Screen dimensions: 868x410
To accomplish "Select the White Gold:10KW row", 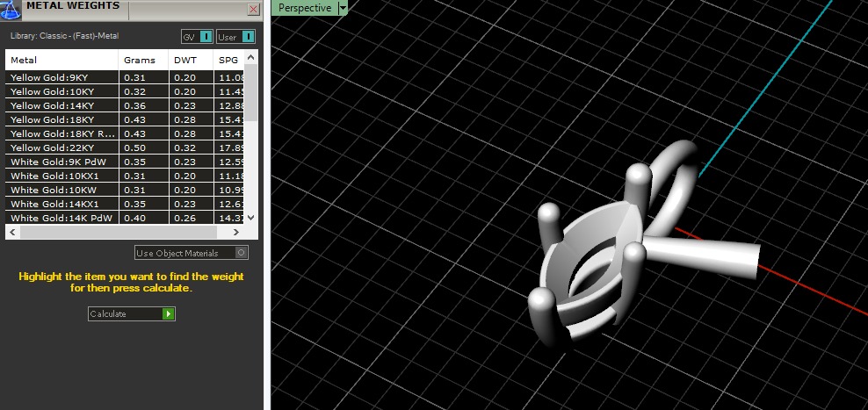I will click(125, 190).
